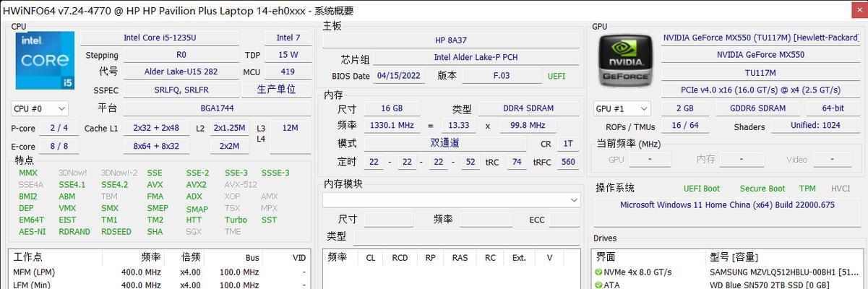The height and width of the screenshot is (289, 868).
Task: Click the SSE4.2 feature flag
Action: coord(114,184)
